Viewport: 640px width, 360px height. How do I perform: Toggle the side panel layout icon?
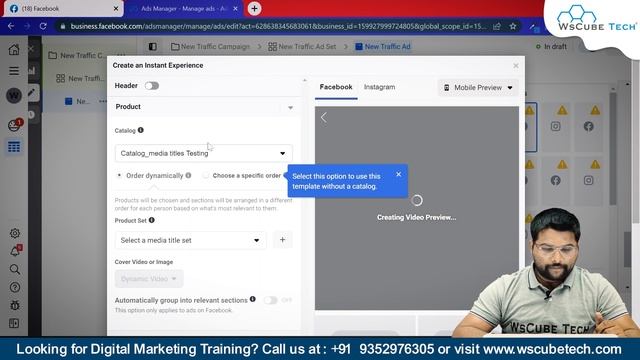coord(153,47)
